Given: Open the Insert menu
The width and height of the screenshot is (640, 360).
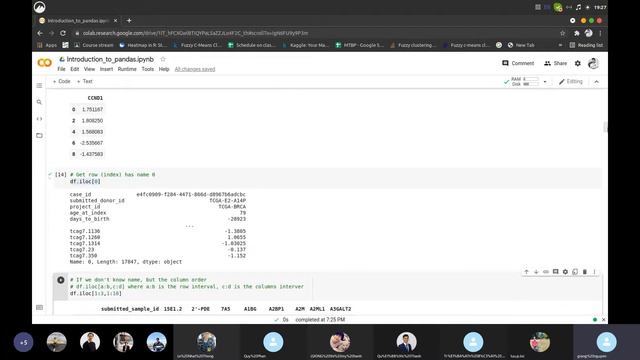Looking at the screenshot, I should [106, 69].
